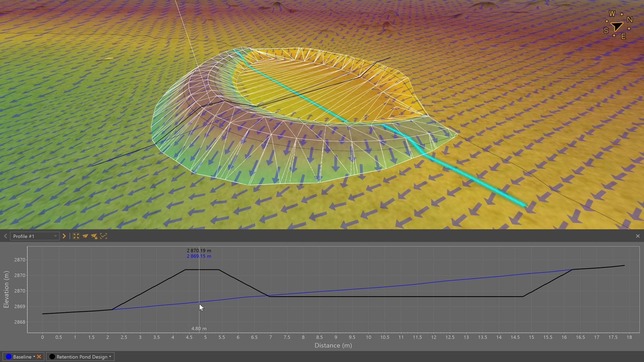Click the E letter on the compass
644x362 pixels.
pos(623,37)
